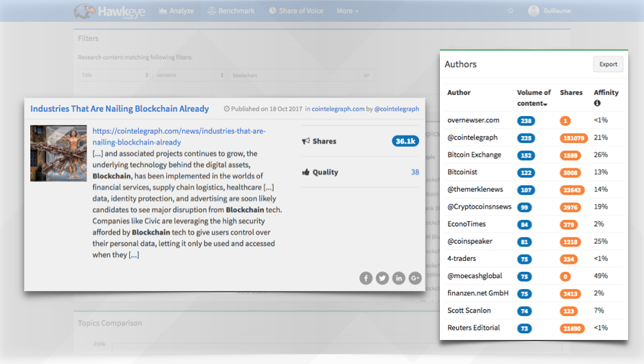This screenshot has height=364, width=644.
Task: Open the Analyze menu item
Action: [x=176, y=11]
